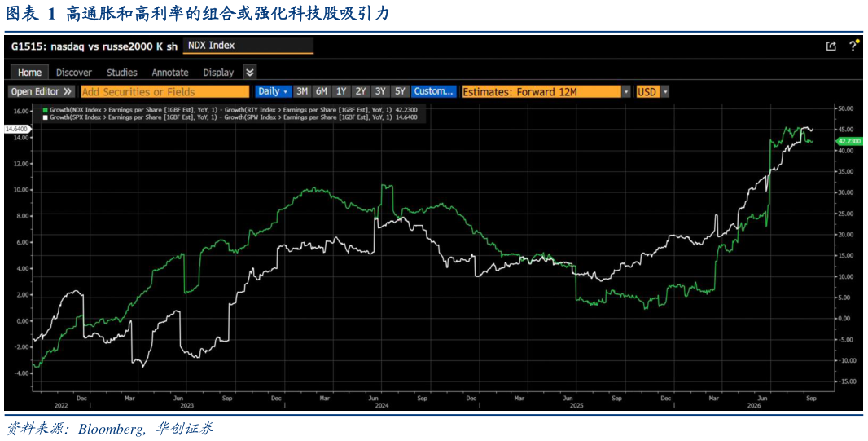
Task: Set chart range to 3M
Action: (x=302, y=91)
